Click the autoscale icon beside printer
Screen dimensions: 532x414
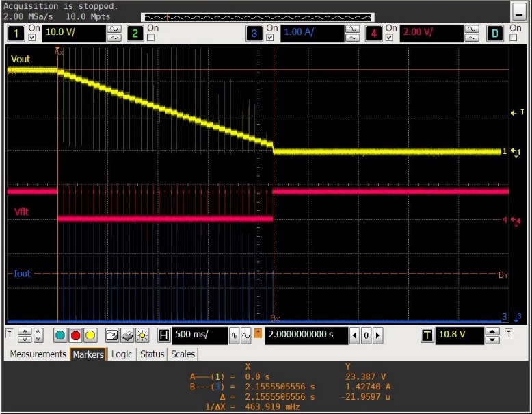[111, 335]
